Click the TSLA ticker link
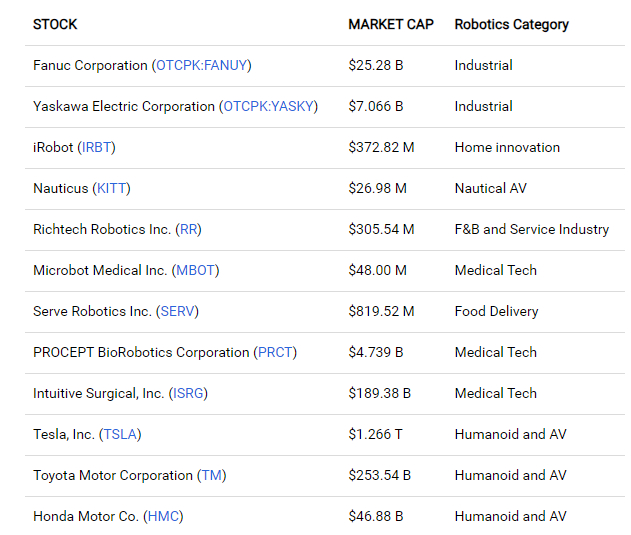Screen dimensions: 631x535 [120, 434]
